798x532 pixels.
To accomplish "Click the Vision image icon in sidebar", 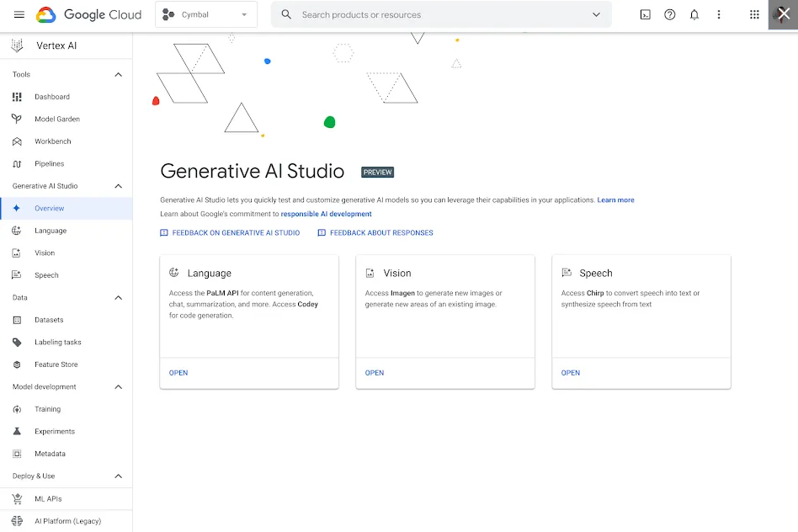I will tap(17, 253).
